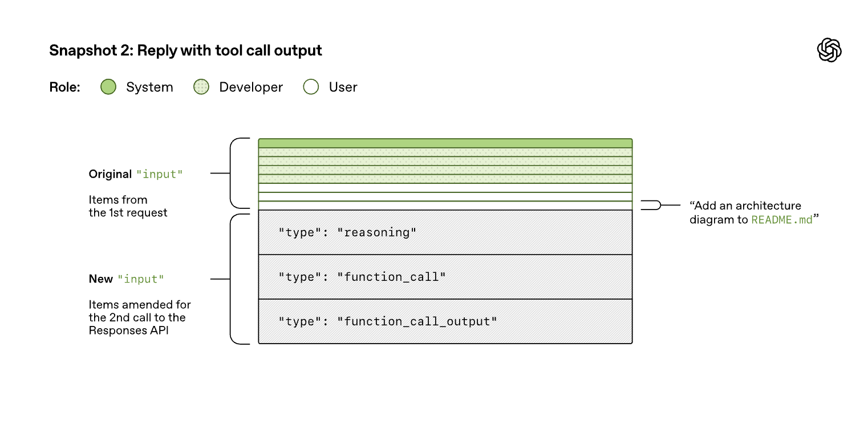Click the Snapshot 2 title heading
Image resolution: width=868 pixels, height=427 pixels.
[185, 50]
